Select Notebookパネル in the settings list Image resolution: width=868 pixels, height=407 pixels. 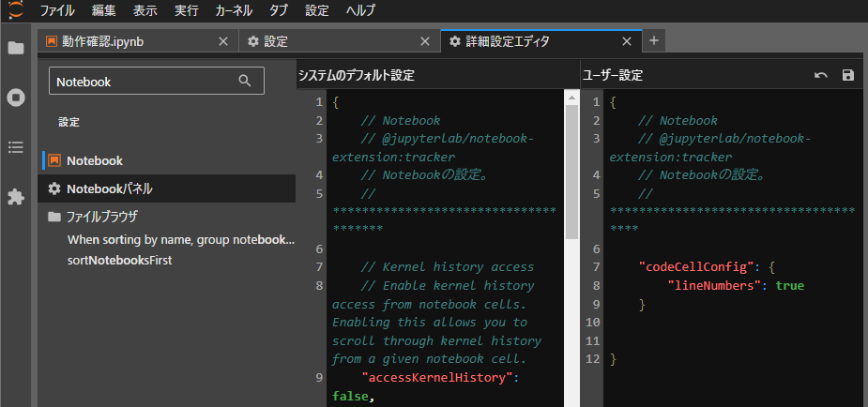(167, 188)
